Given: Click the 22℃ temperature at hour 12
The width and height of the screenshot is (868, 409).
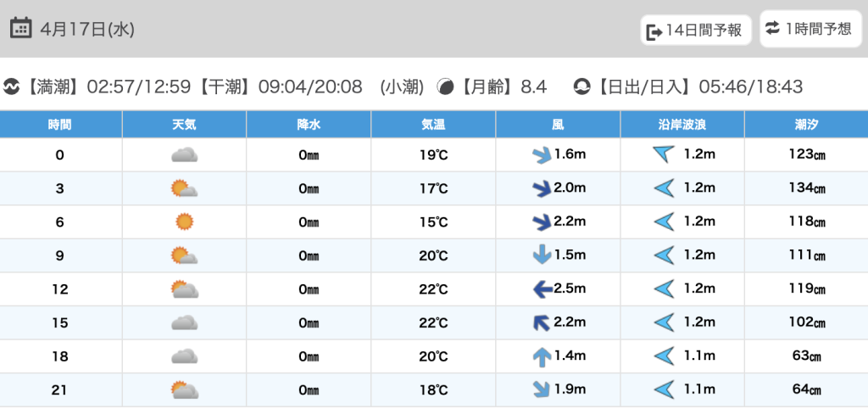Looking at the screenshot, I should 434,289.
